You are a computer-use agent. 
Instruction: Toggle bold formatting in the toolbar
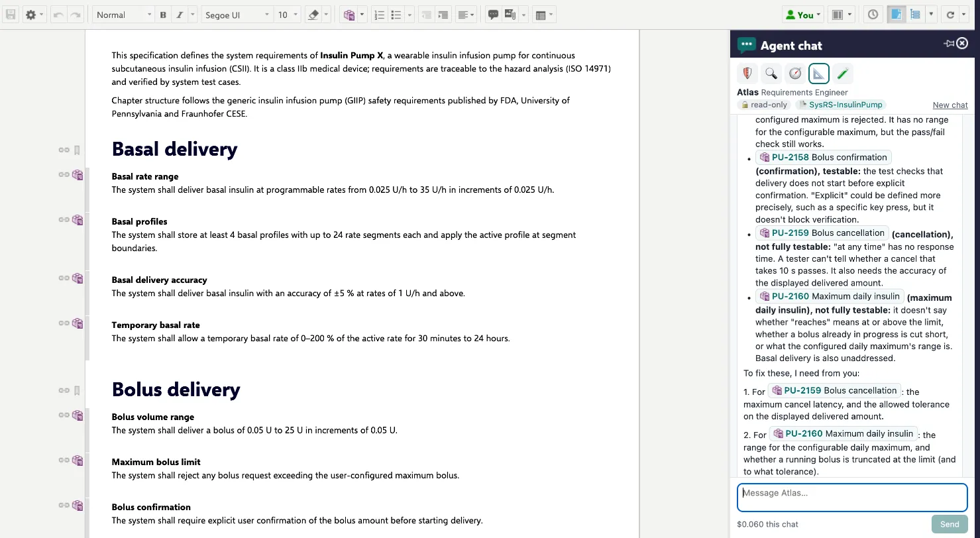pos(163,15)
